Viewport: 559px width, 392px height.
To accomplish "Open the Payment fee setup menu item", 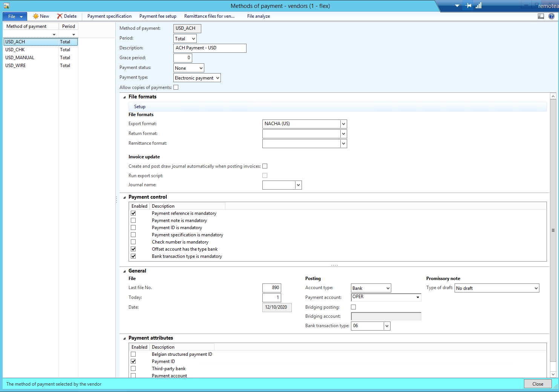I will point(158,16).
